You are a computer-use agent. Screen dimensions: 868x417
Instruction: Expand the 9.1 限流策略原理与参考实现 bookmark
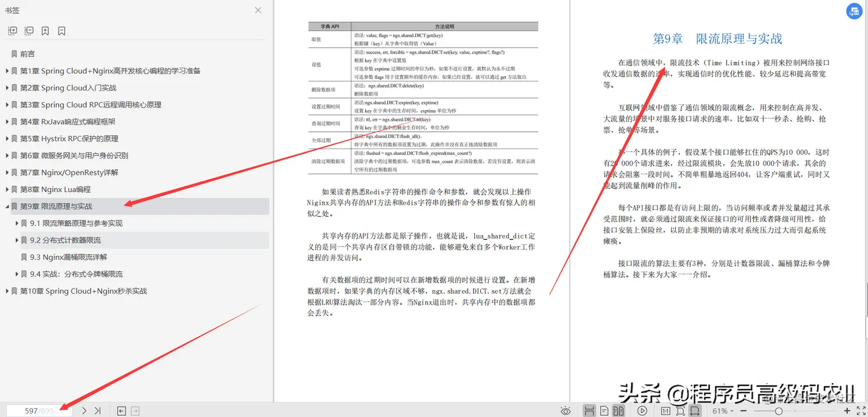click(16, 223)
